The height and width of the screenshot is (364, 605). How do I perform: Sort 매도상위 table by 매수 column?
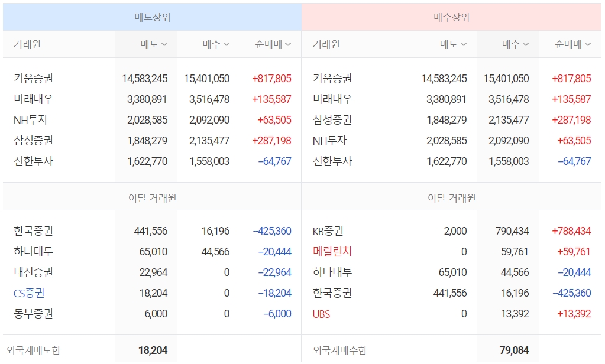point(216,44)
